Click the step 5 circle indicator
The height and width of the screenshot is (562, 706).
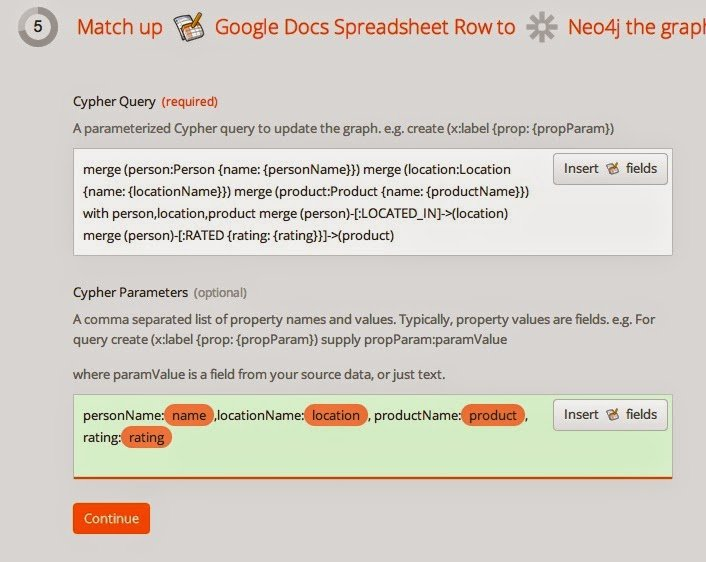[x=38, y=27]
